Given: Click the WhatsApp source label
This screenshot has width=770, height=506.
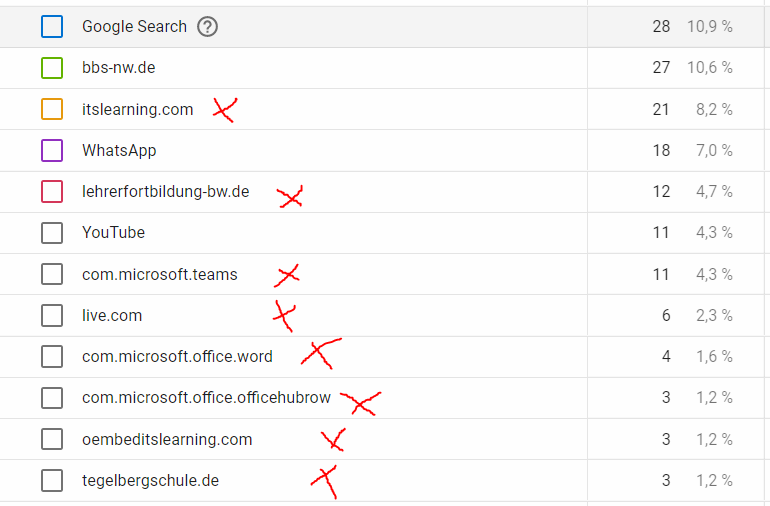Looking at the screenshot, I should click(x=119, y=150).
